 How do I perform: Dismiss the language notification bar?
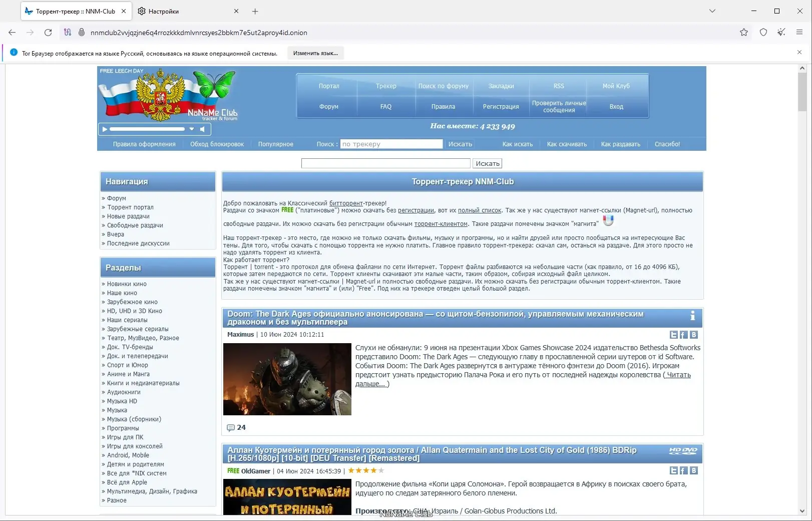799,52
